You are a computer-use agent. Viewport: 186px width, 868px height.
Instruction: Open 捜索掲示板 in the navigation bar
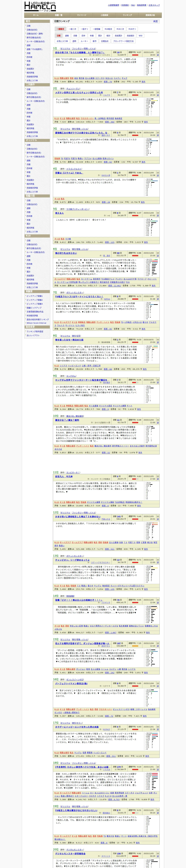[x=150, y=15]
